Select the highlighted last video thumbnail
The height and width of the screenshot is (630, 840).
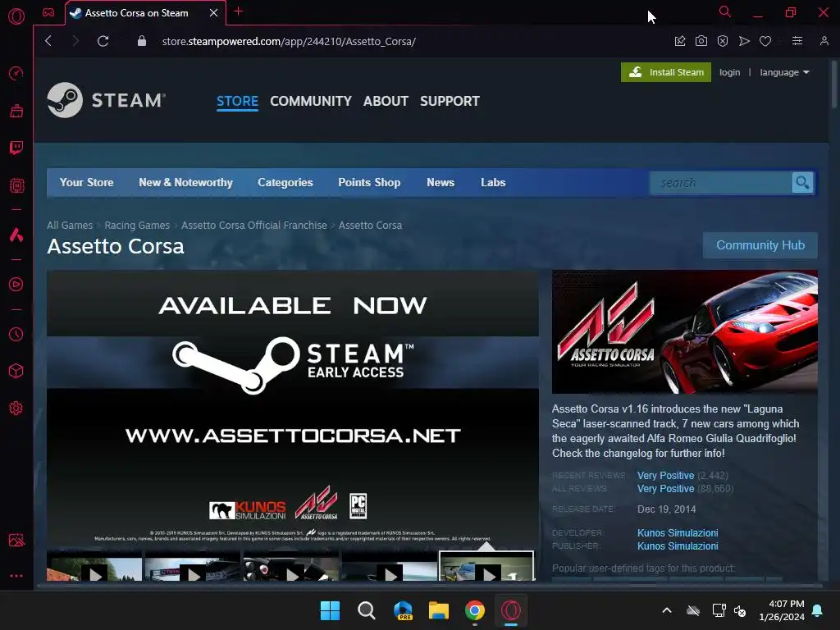coord(486,567)
